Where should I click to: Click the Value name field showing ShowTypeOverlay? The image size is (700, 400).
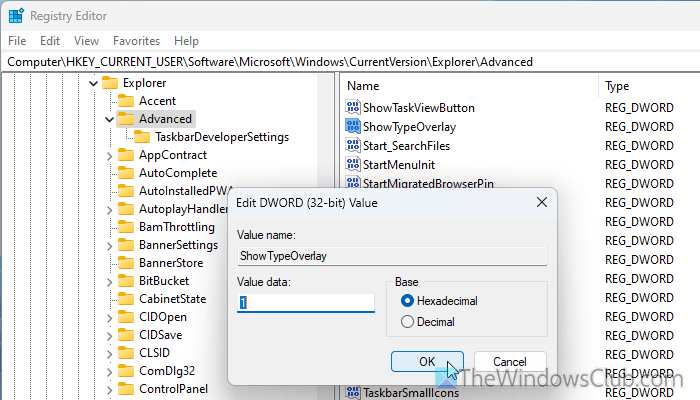(392, 256)
